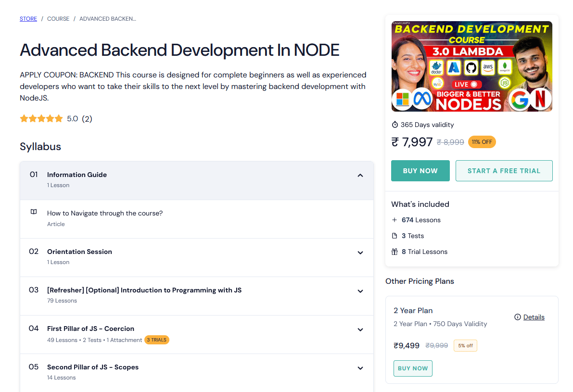Expand the Introduction to Programming with JS section
This screenshot has width=573, height=392.
[360, 291]
